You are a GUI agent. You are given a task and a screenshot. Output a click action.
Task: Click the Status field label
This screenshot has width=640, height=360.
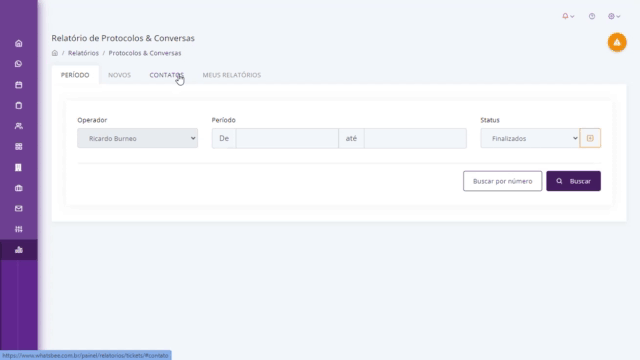[490, 120]
